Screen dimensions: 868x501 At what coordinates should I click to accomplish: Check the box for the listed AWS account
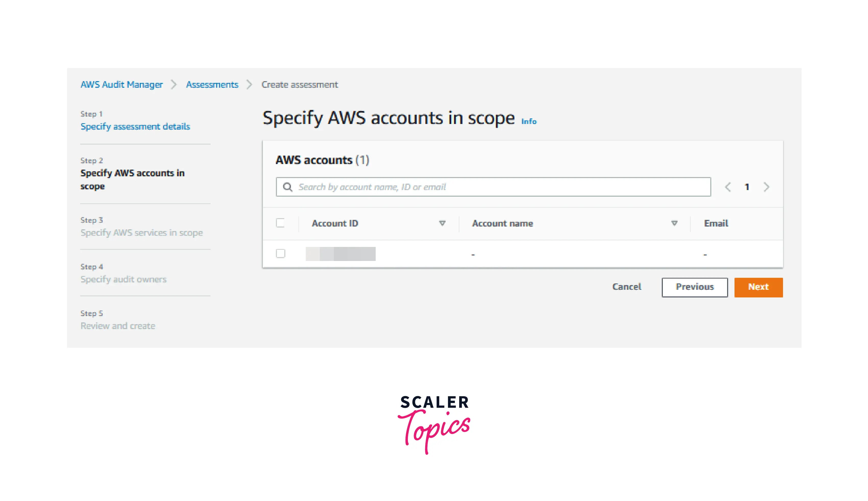pyautogui.click(x=280, y=254)
